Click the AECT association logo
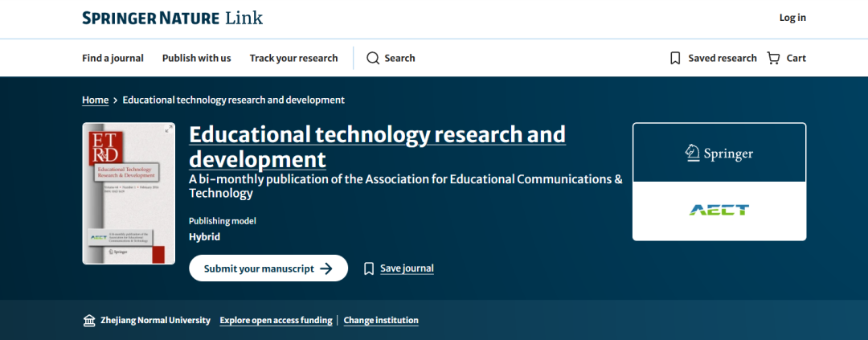The height and width of the screenshot is (340, 868). (x=719, y=211)
